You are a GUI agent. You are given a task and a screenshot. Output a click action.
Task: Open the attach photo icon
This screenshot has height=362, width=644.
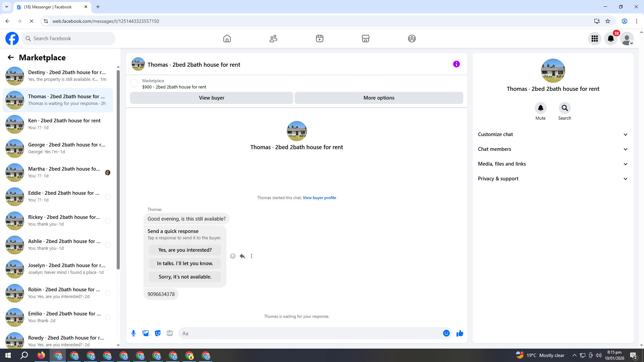click(x=146, y=333)
